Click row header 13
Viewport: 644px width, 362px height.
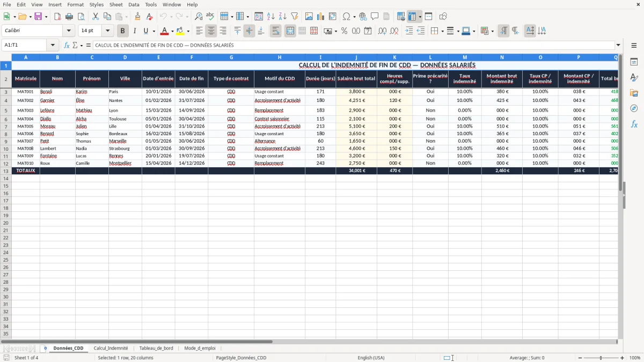point(6,171)
